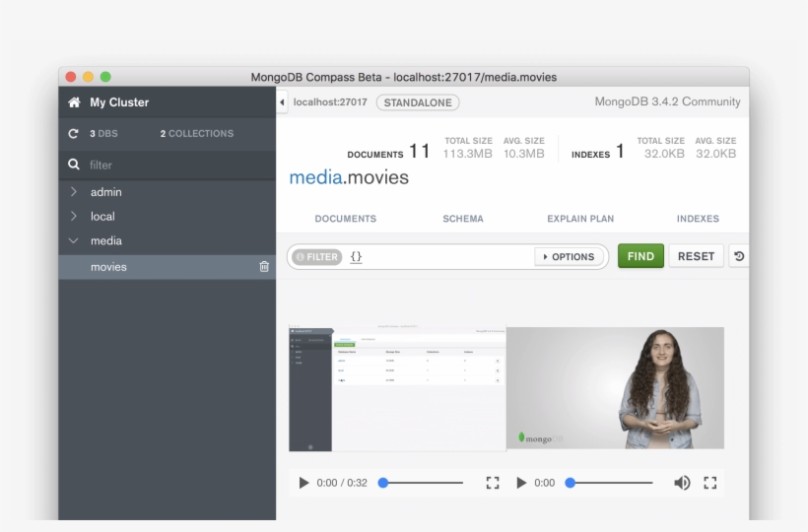808x532 pixels.
Task: Collapse the sidebar with the left arrow
Action: coord(282,102)
